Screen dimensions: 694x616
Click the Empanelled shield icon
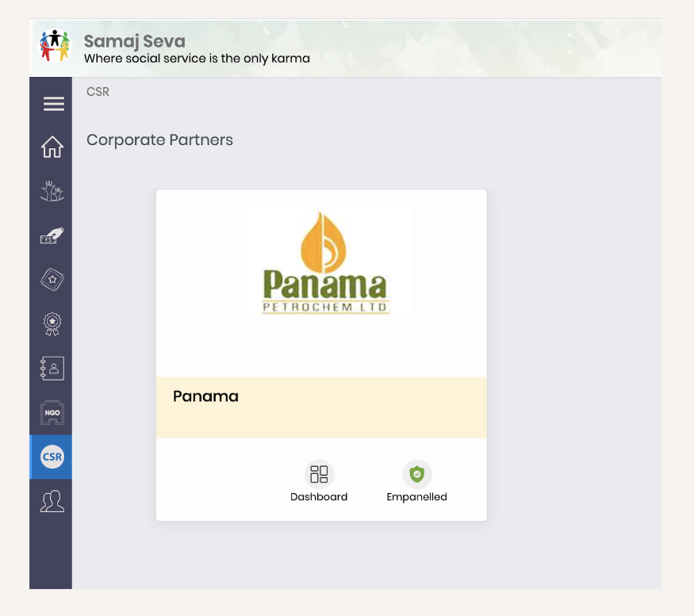[x=417, y=474]
